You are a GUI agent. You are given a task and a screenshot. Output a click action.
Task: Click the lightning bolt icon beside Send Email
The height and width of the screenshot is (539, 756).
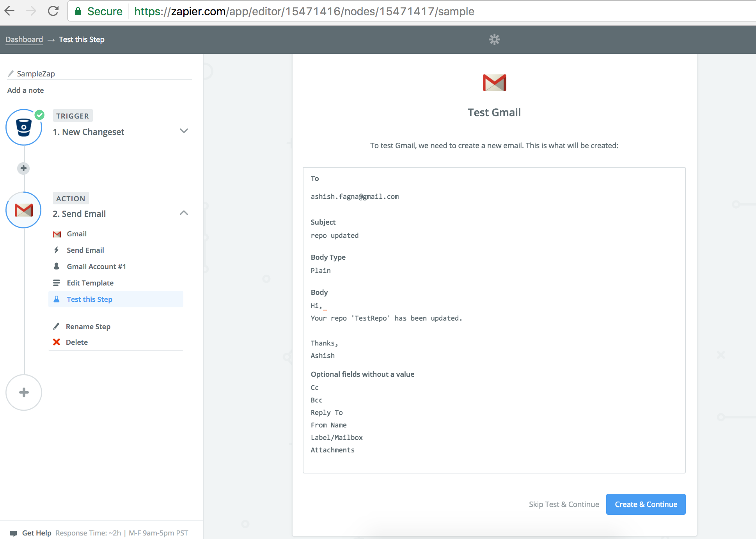[57, 250]
